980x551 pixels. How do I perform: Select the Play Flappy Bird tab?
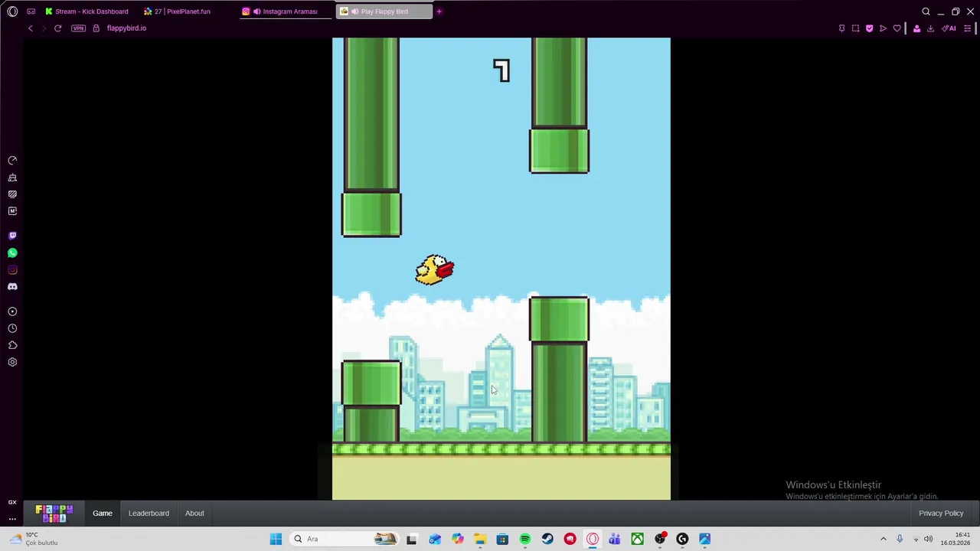click(x=384, y=11)
